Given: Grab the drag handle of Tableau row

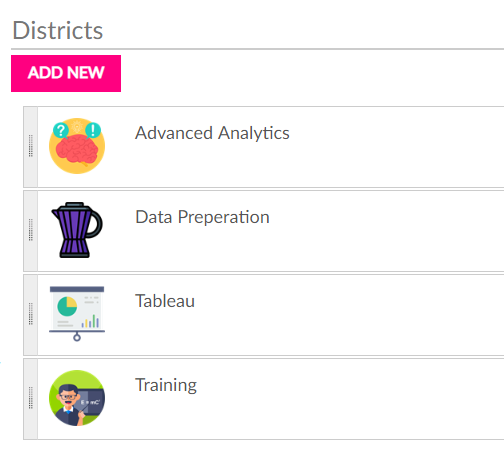Looking at the screenshot, I should coord(31,314).
